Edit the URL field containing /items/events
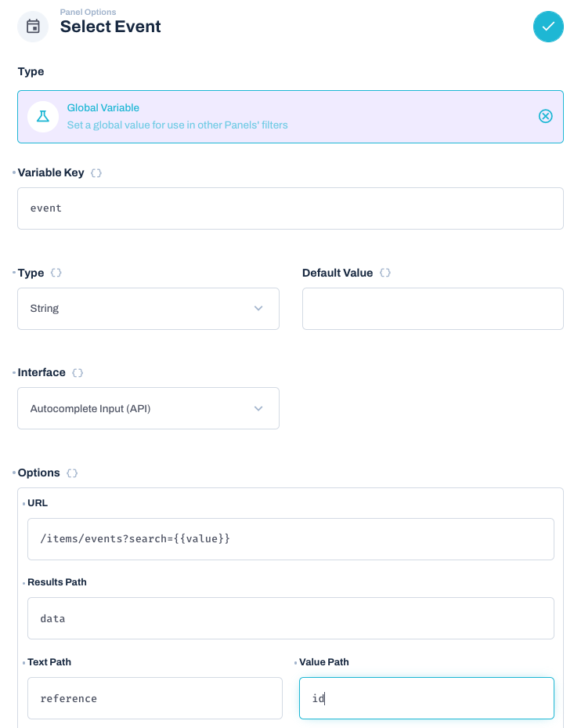This screenshot has width=574, height=728. click(290, 538)
